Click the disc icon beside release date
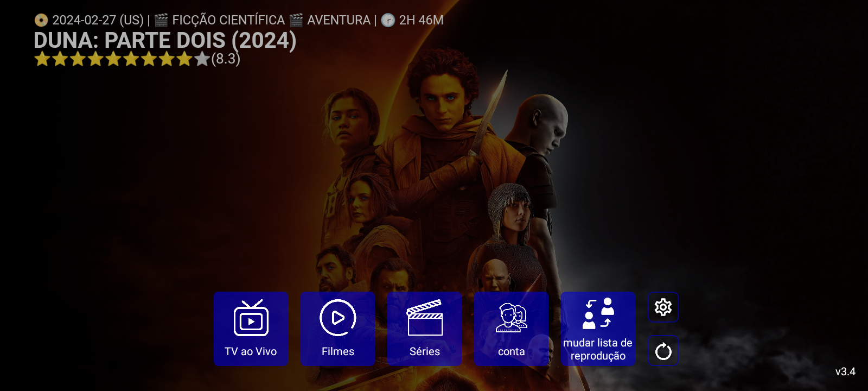The height and width of the screenshot is (391, 868). pyautogui.click(x=41, y=21)
